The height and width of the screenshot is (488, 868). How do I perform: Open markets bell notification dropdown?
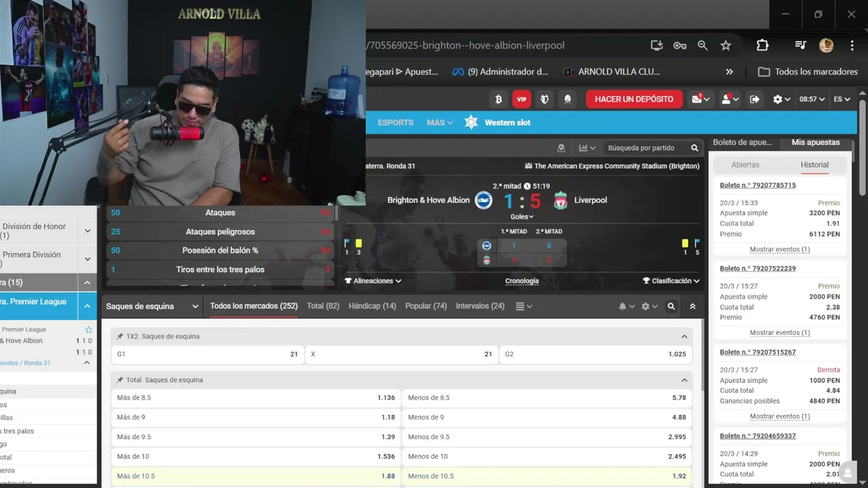[627, 306]
